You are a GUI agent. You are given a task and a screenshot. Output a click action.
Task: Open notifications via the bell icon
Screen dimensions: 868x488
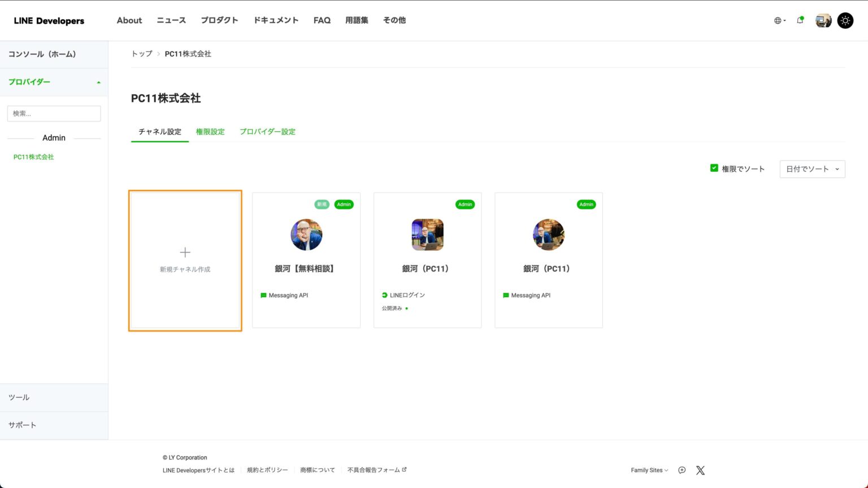click(x=800, y=20)
